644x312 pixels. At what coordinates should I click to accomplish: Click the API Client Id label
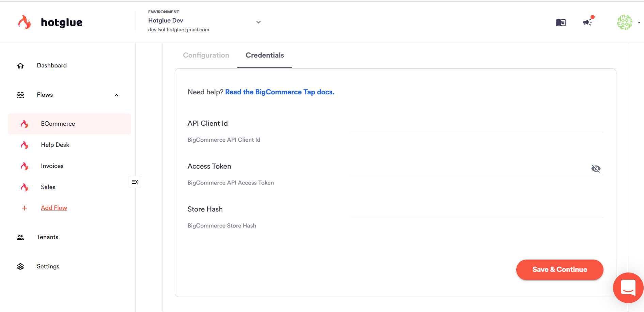[x=207, y=123]
